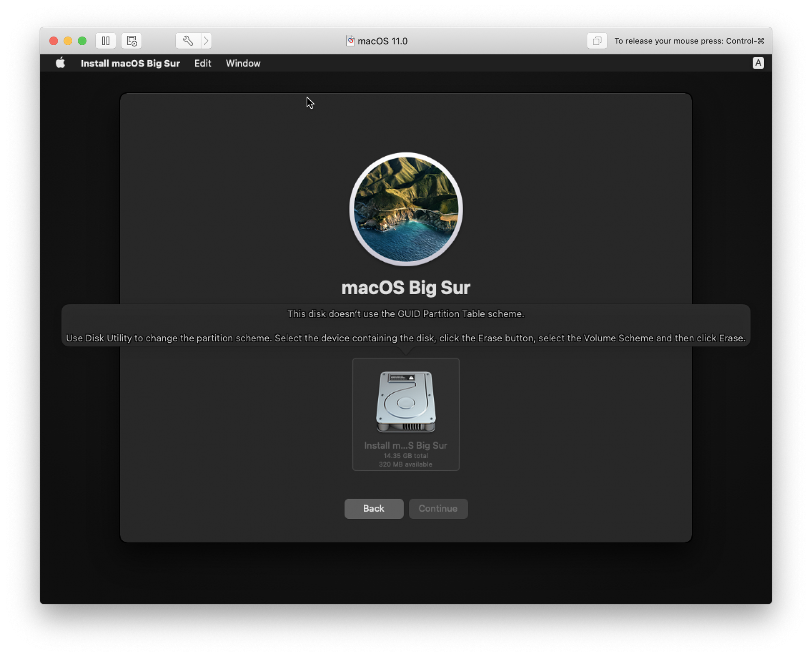Pause the virtual machine
812x657 pixels.
106,41
